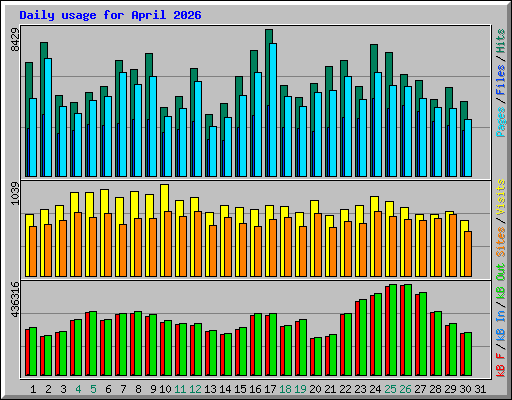Screen dimensions: 512x400
Task: Click day label 3 on x-axis
Action: [x=63, y=389]
